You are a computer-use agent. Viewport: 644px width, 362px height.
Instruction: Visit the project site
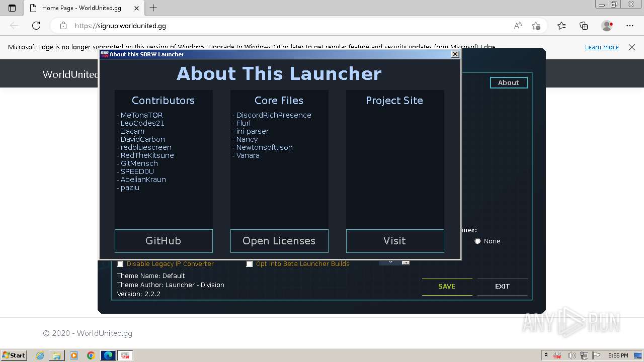click(x=395, y=241)
